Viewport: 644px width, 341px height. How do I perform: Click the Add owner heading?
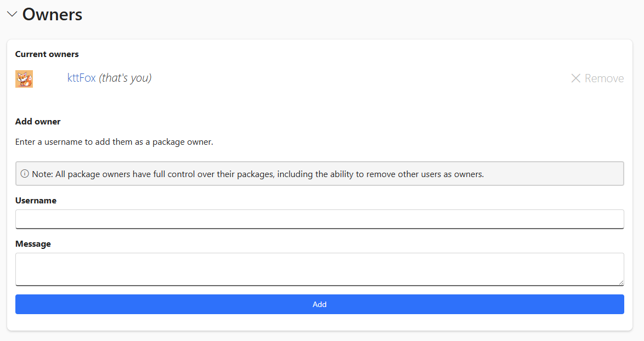coord(38,122)
